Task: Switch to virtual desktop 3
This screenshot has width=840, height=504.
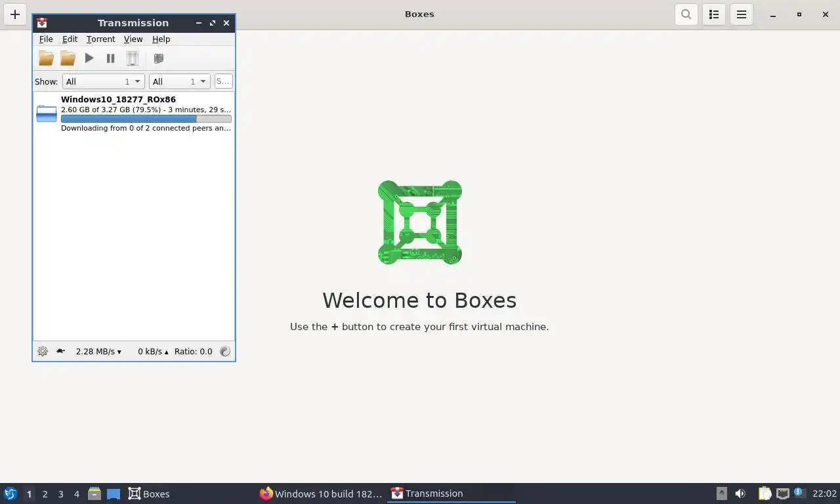Action: click(x=61, y=494)
